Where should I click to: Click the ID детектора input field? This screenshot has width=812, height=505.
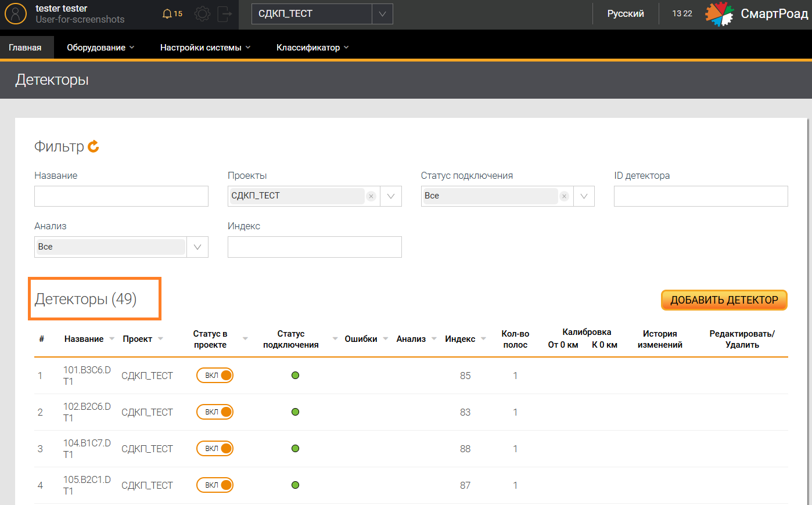700,196
